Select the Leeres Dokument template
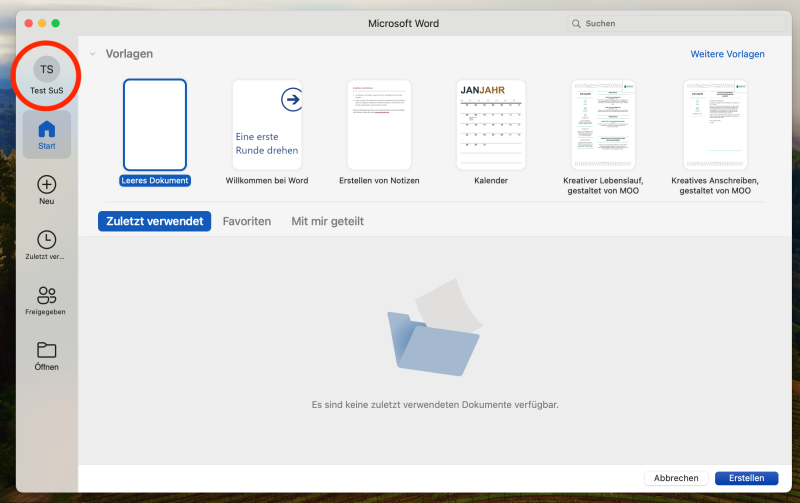Image resolution: width=800 pixels, height=503 pixels. pyautogui.click(x=155, y=125)
